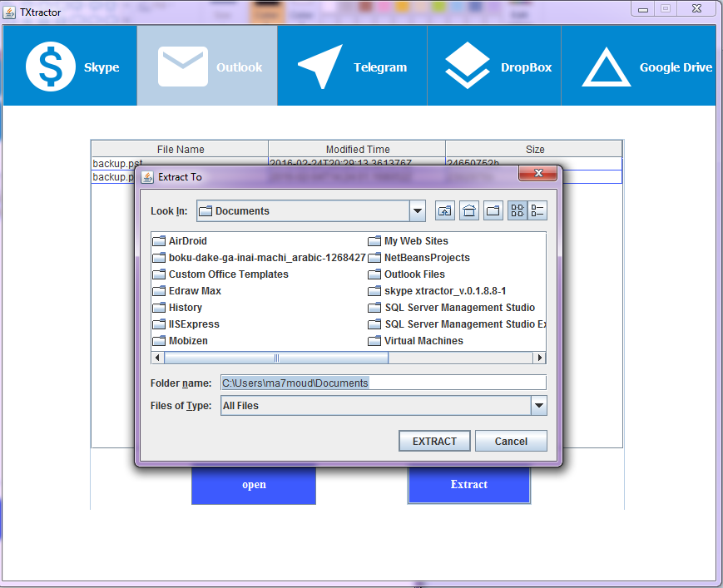Switch to Details view in file chooser
This screenshot has width=723, height=588.
[x=537, y=211]
